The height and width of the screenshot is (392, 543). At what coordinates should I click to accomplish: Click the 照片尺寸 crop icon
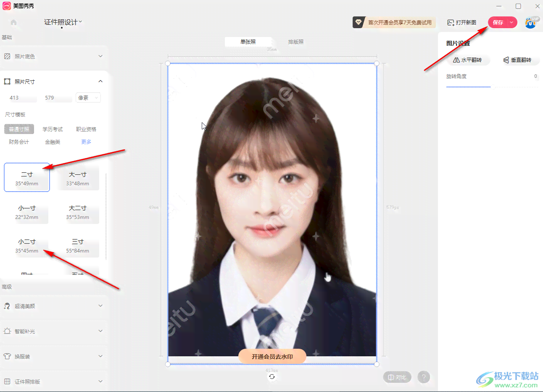pos(7,82)
